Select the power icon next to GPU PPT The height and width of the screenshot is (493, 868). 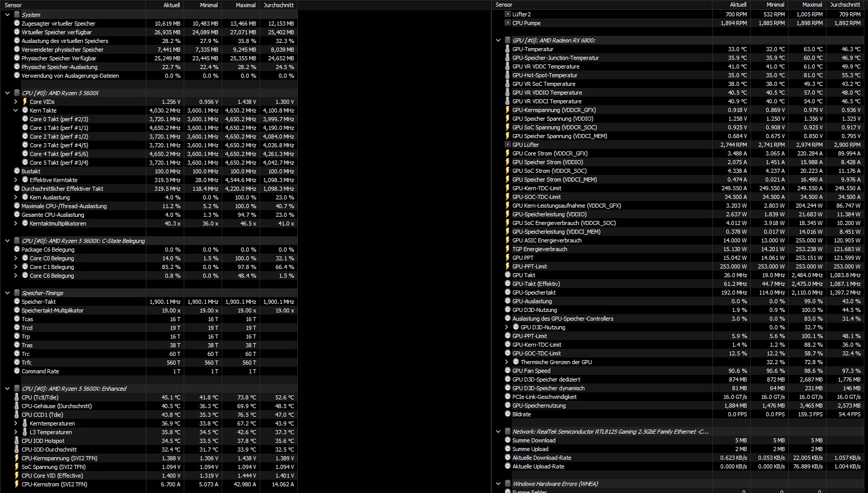(x=507, y=258)
